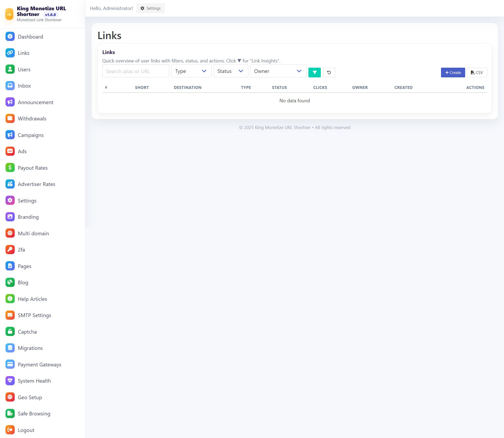Click the Announcement megaphone icon

[10, 102]
